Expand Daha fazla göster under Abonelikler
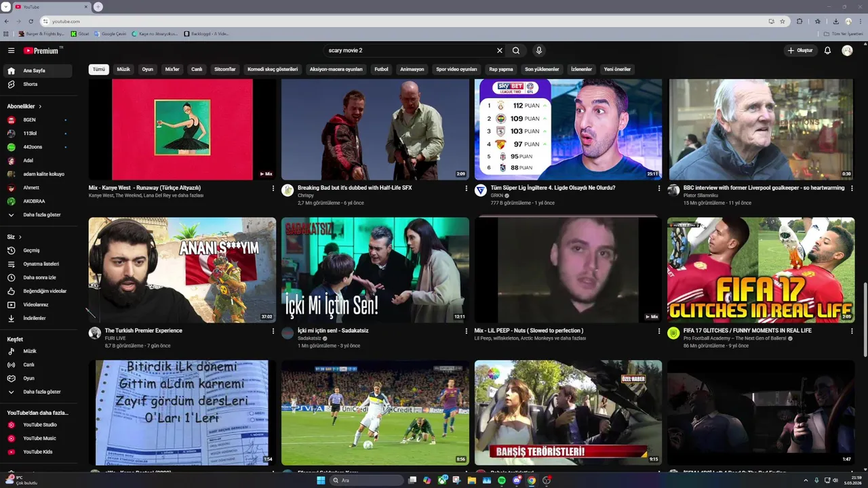Image resolution: width=868 pixels, height=488 pixels. [x=37, y=215]
